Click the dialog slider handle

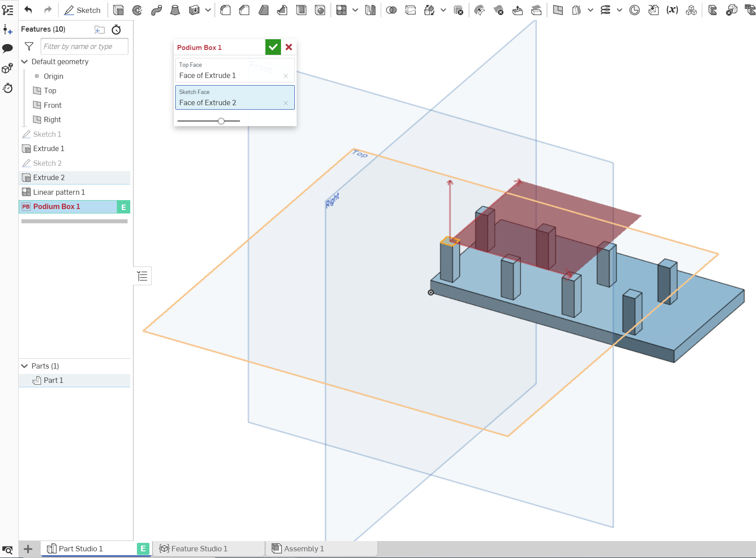click(x=221, y=121)
